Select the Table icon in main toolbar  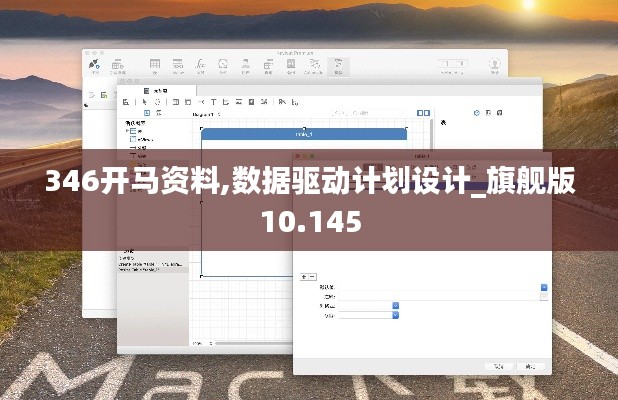pos(155,65)
